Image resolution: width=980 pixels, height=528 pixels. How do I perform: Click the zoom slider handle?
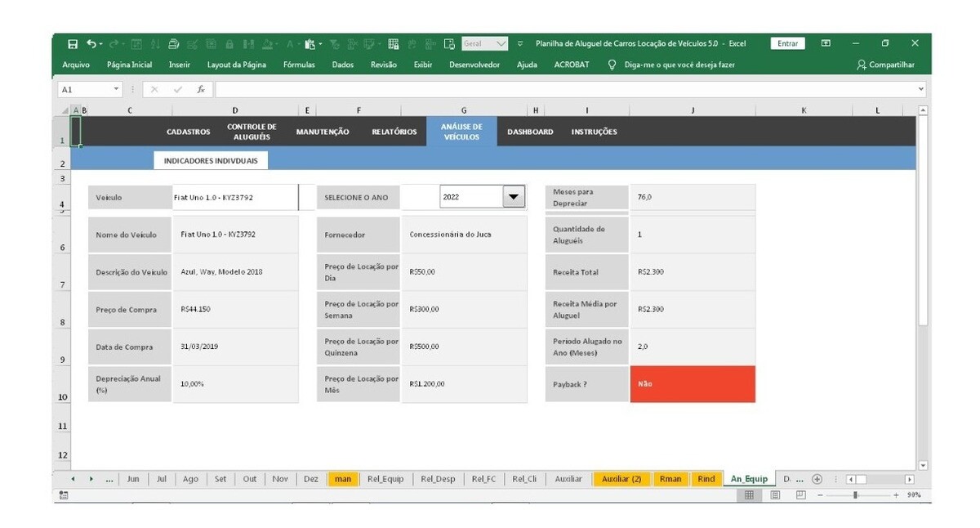[x=856, y=495]
